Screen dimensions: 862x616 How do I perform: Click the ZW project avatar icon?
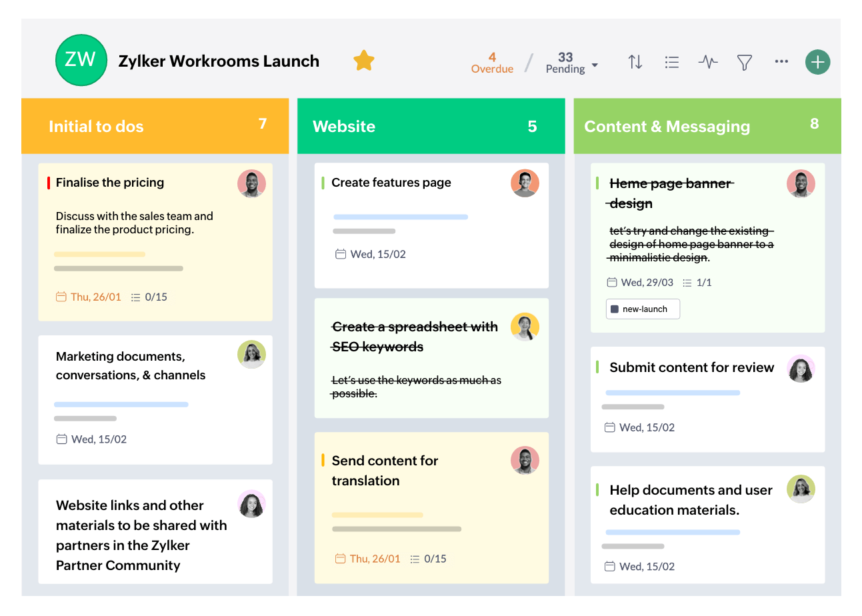point(81,60)
